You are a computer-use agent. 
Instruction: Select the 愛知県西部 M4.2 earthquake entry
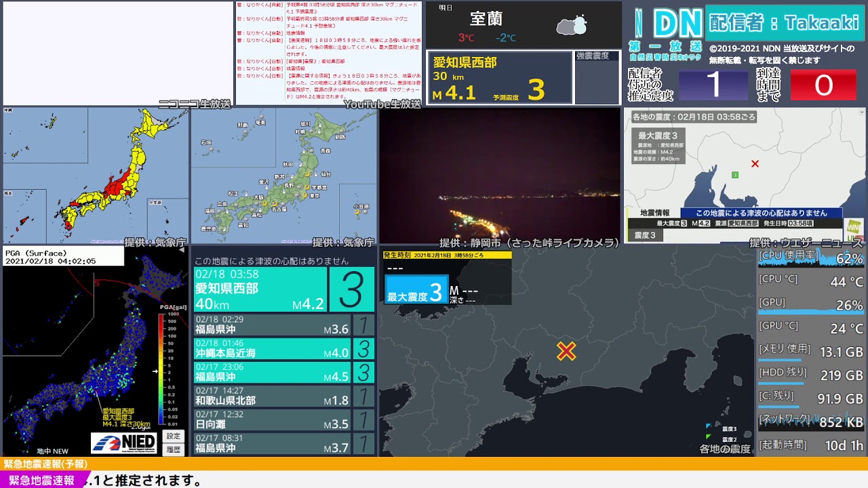(x=260, y=289)
